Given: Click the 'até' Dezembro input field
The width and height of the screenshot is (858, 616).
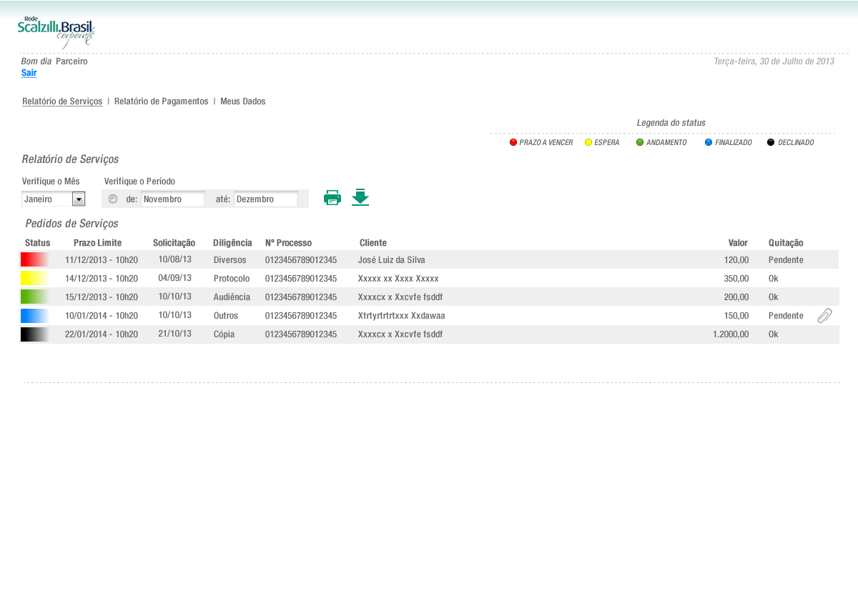Looking at the screenshot, I should 265,199.
